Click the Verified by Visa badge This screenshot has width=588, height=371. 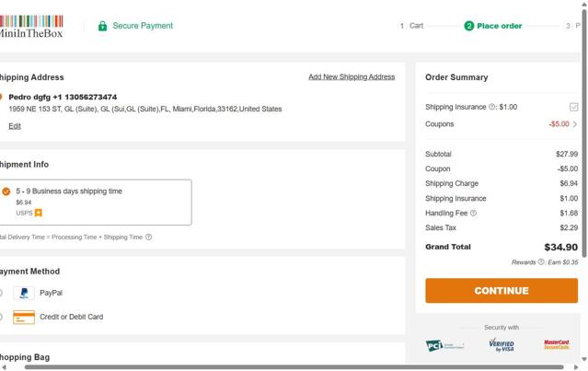502,345
